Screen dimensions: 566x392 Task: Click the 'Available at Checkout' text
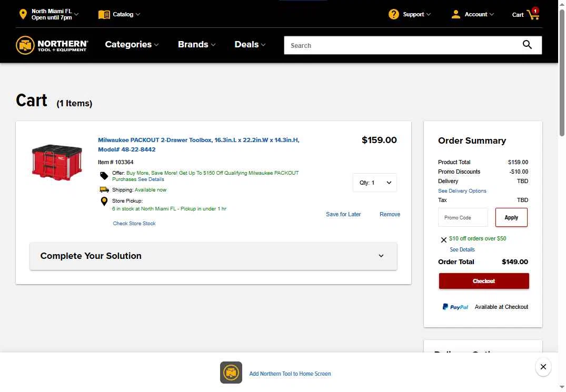[x=501, y=307]
